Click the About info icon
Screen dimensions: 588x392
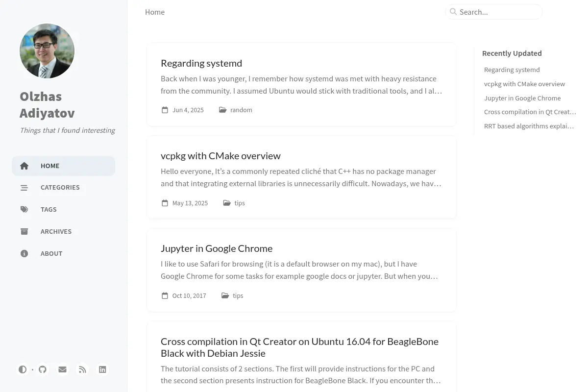(24, 253)
